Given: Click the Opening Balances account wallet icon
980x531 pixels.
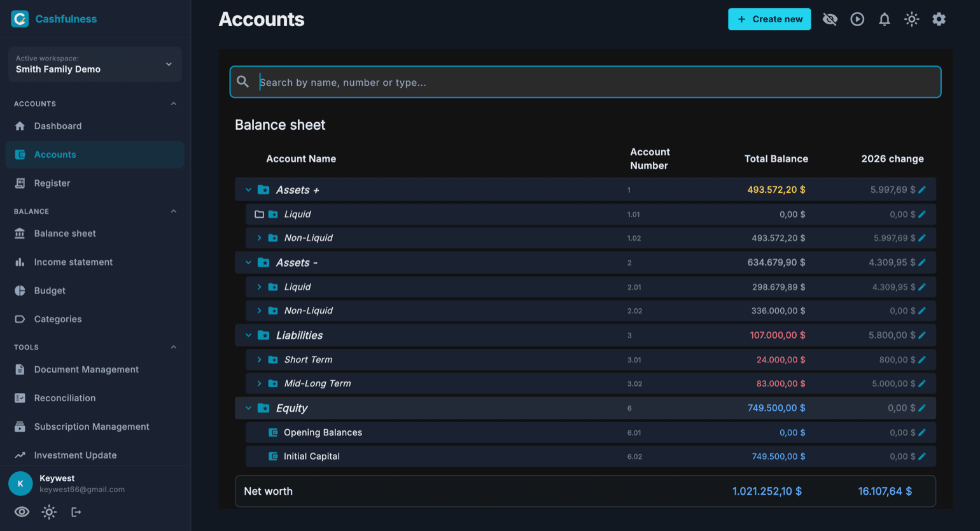Looking at the screenshot, I should pos(273,432).
